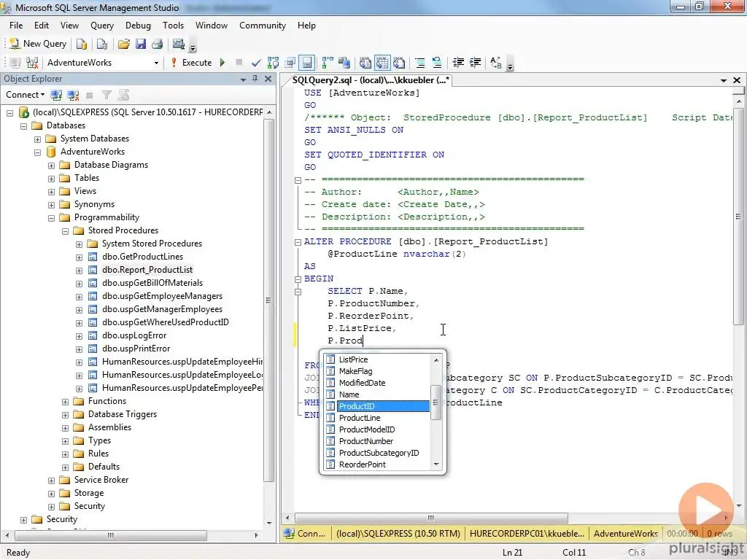
Task: Click the Parse checkmark icon
Action: (256, 63)
